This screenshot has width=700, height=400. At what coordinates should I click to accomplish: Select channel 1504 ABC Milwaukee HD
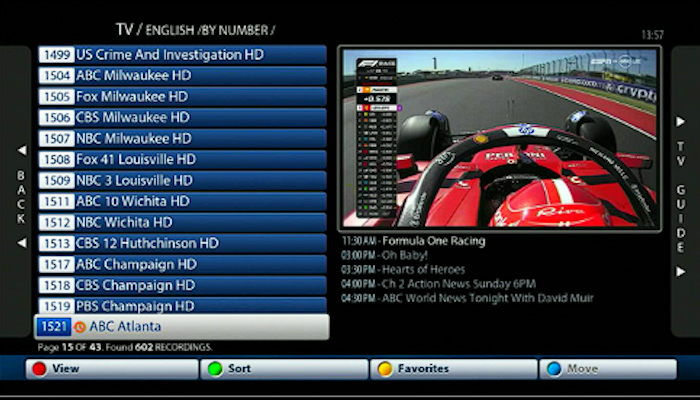(182, 76)
